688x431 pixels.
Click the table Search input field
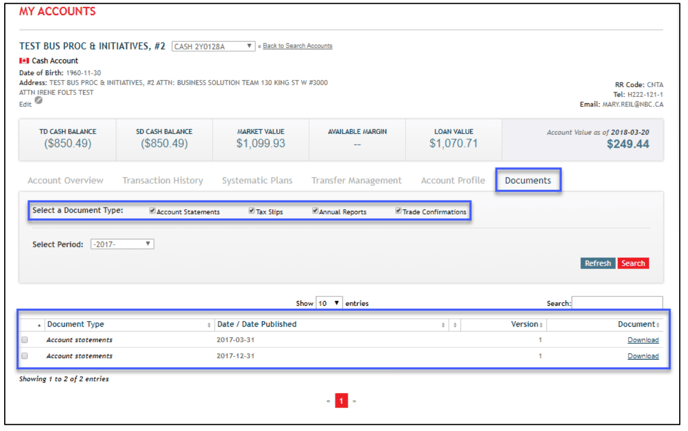click(x=617, y=303)
